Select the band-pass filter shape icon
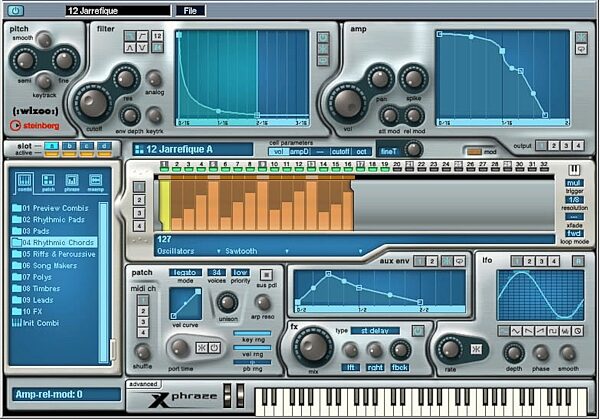The image size is (600, 419). pyautogui.click(x=130, y=48)
